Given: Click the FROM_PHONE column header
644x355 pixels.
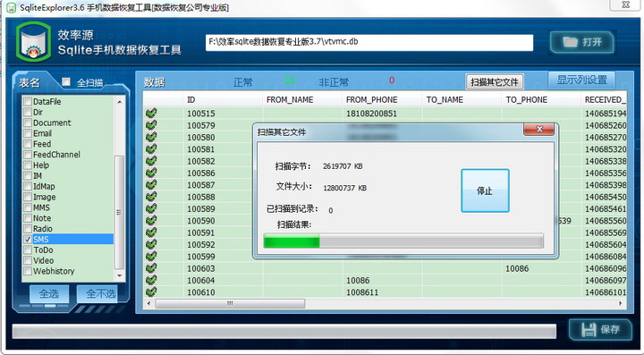Looking at the screenshot, I should pyautogui.click(x=382, y=100).
